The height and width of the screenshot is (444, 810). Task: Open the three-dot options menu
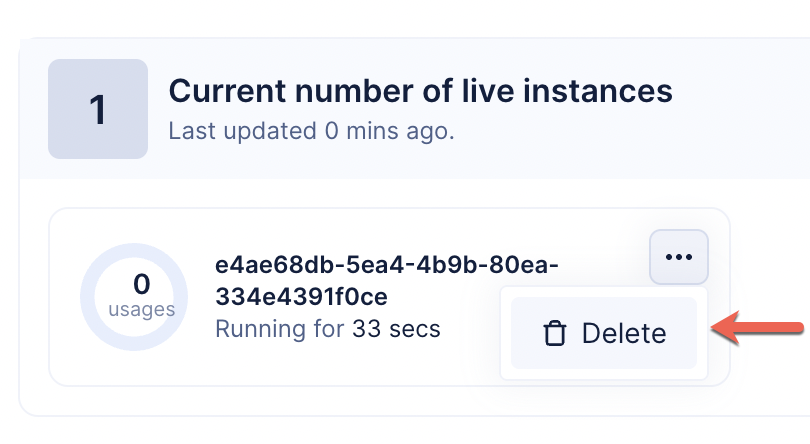(x=678, y=257)
